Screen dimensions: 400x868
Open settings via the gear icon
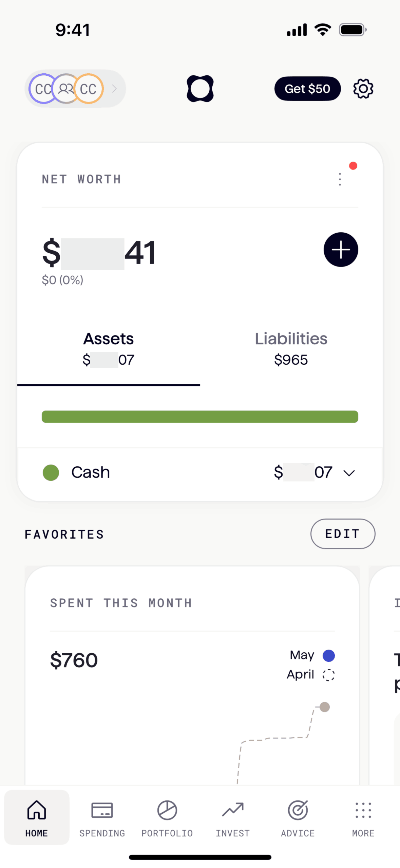[363, 89]
